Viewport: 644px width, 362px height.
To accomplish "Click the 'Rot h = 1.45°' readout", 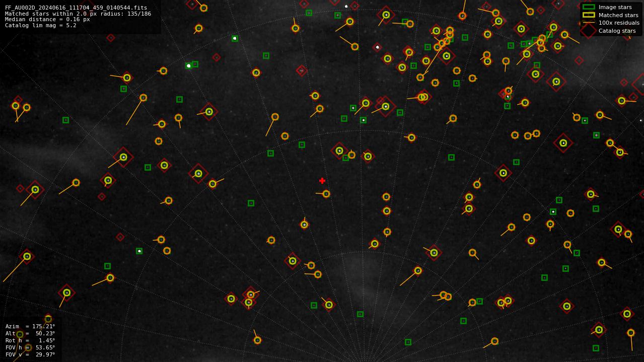I will [30, 340].
